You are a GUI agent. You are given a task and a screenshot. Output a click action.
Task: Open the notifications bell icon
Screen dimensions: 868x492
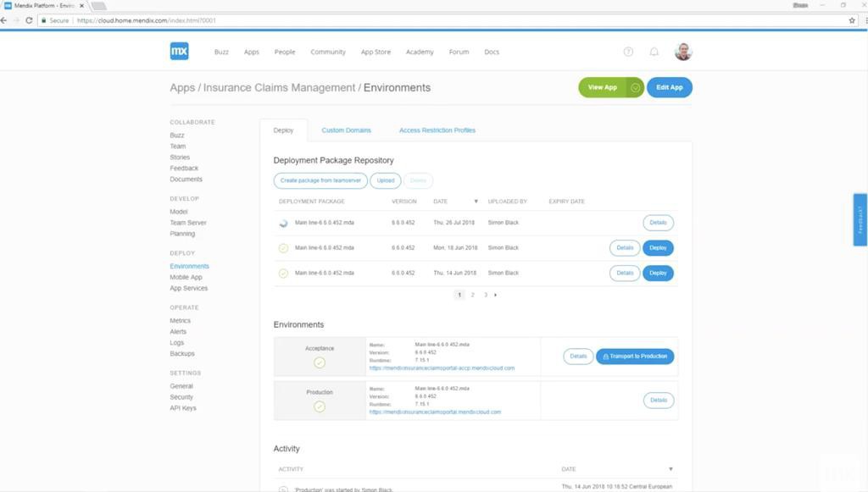(654, 52)
